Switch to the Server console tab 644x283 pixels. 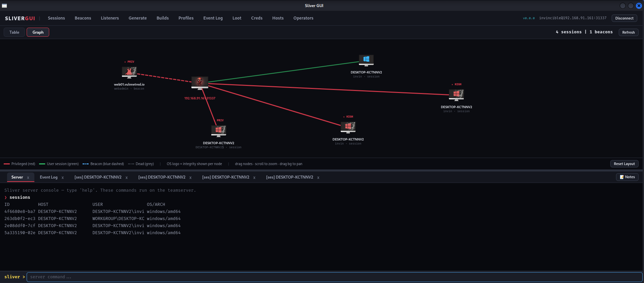click(17, 177)
